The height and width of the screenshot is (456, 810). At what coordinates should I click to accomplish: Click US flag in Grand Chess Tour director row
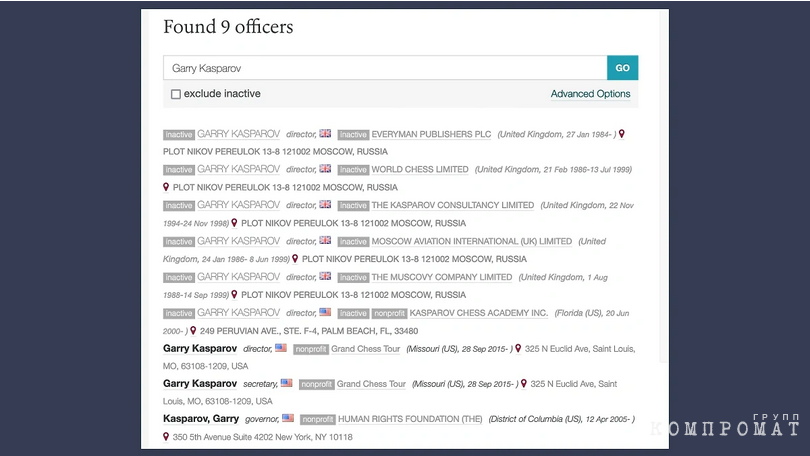coord(281,348)
